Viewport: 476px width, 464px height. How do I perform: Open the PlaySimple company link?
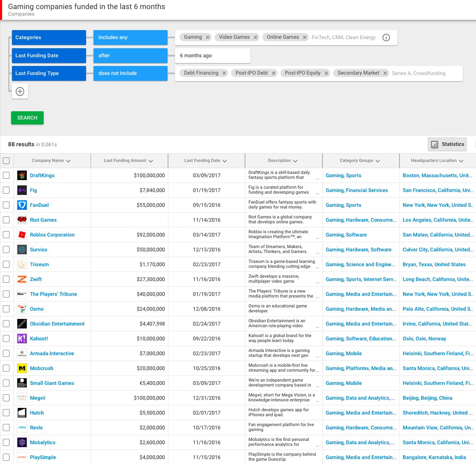pos(43,457)
